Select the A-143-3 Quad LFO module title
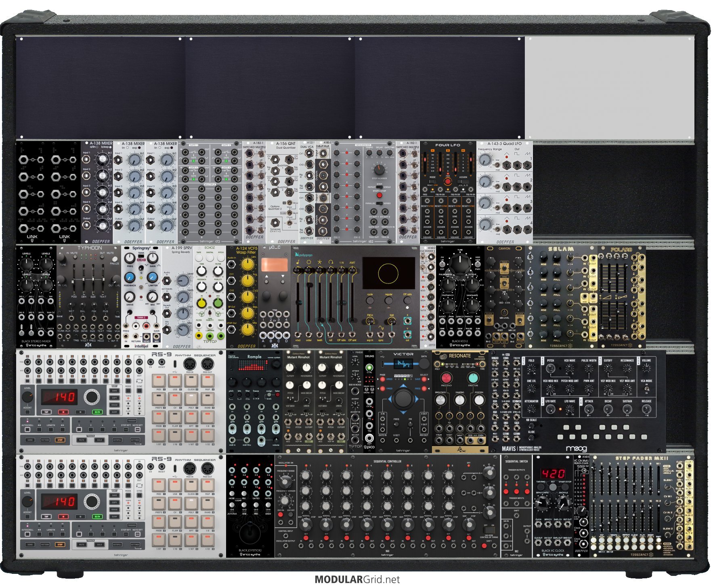Viewport: 715px width, 588px height. click(504, 143)
